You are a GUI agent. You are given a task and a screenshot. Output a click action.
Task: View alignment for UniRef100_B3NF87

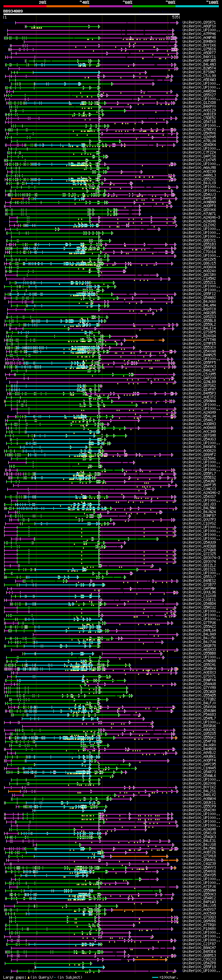pyautogui.click(x=199, y=516)
